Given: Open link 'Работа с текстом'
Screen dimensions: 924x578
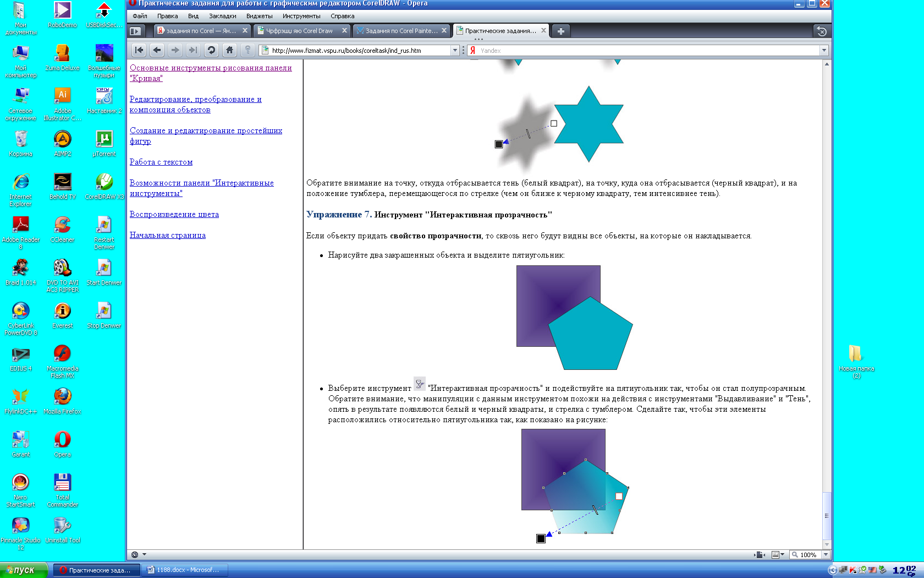Looking at the screenshot, I should point(161,162).
